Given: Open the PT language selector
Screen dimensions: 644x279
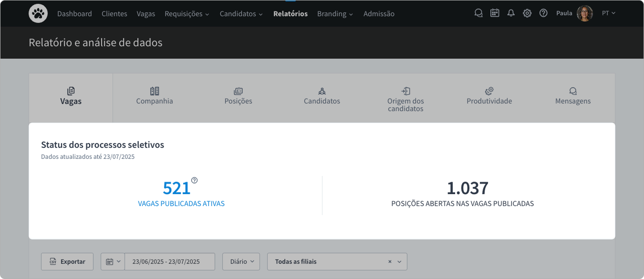Looking at the screenshot, I should (609, 13).
